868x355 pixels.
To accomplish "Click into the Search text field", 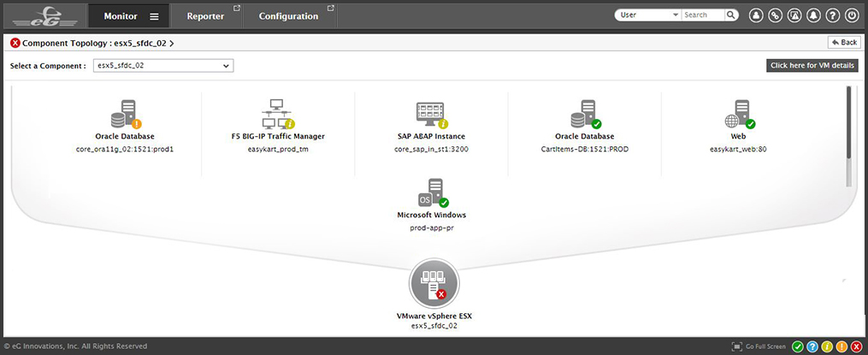I will coord(703,15).
